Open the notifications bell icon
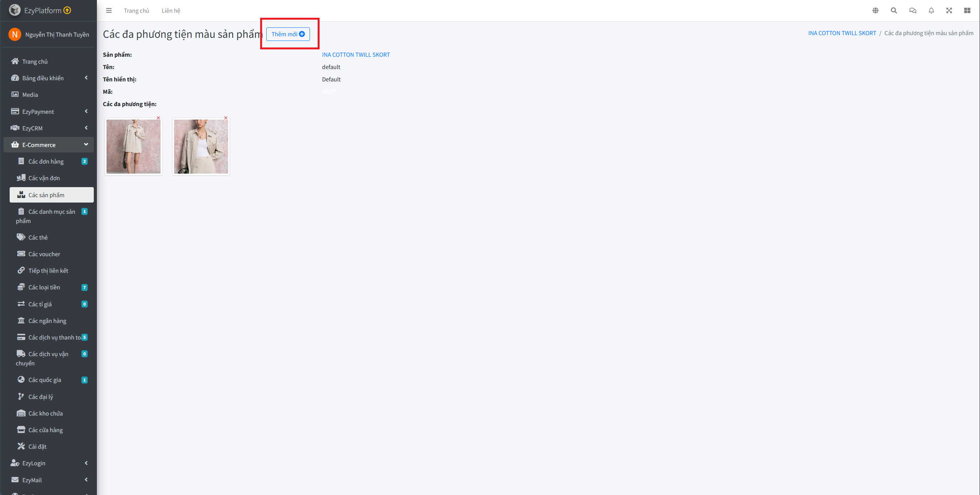The height and width of the screenshot is (495, 980). [x=931, y=10]
